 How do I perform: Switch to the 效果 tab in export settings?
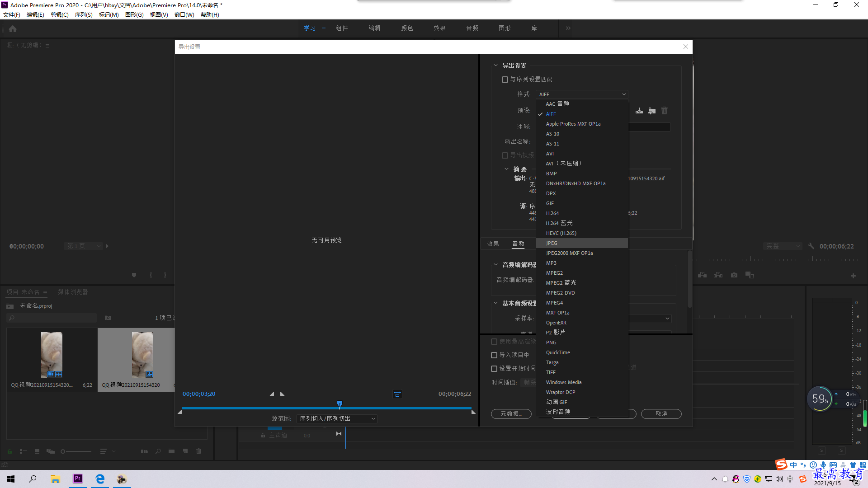coord(493,244)
